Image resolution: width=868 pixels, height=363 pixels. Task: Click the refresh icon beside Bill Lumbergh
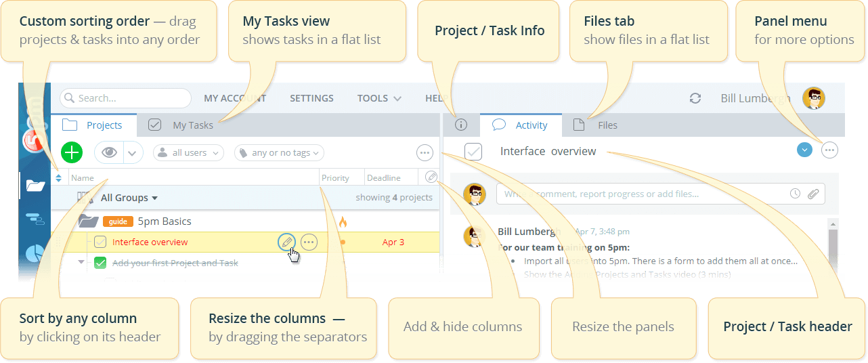pos(695,98)
